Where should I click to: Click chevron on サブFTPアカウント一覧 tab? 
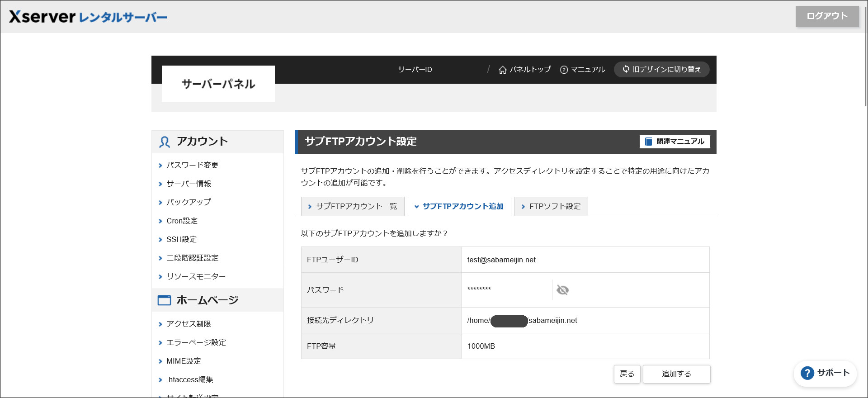pos(310,207)
